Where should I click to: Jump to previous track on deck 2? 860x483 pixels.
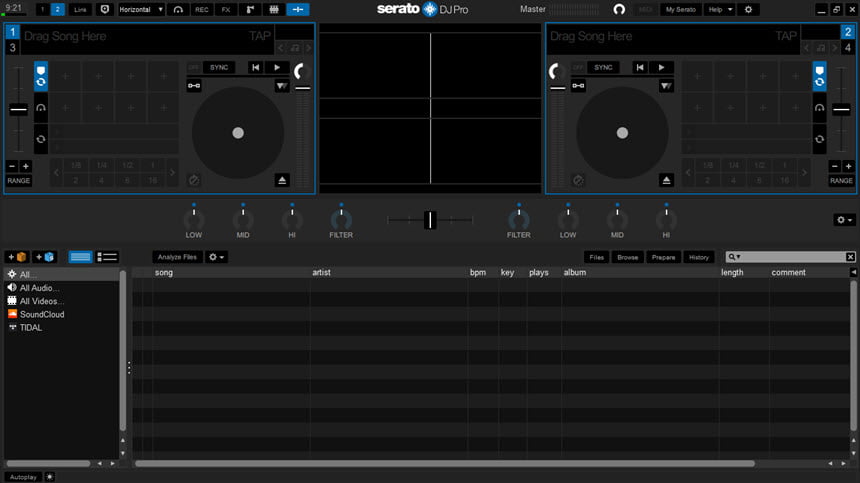click(x=640, y=67)
